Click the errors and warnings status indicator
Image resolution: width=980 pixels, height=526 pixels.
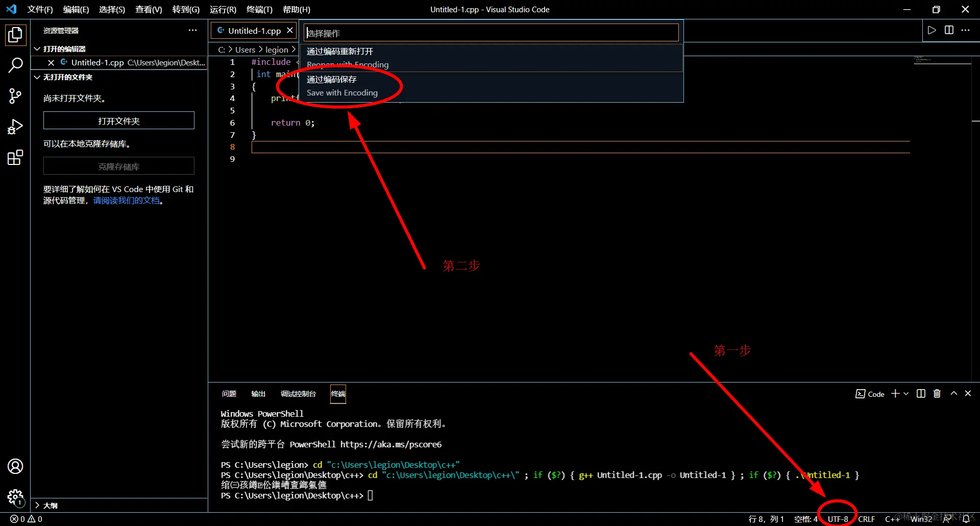coord(27,519)
